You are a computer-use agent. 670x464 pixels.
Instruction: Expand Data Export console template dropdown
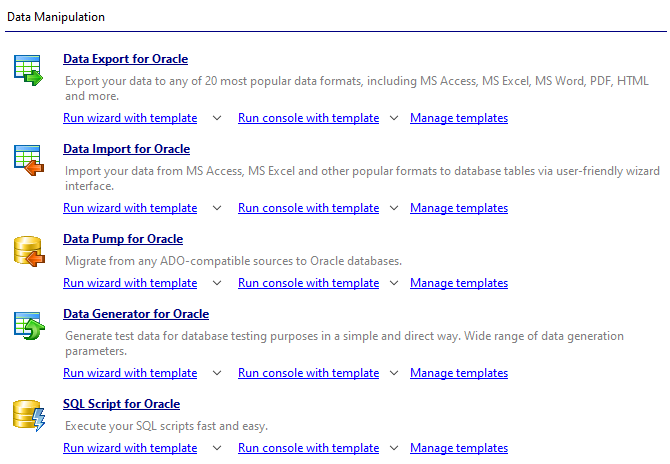tap(394, 118)
